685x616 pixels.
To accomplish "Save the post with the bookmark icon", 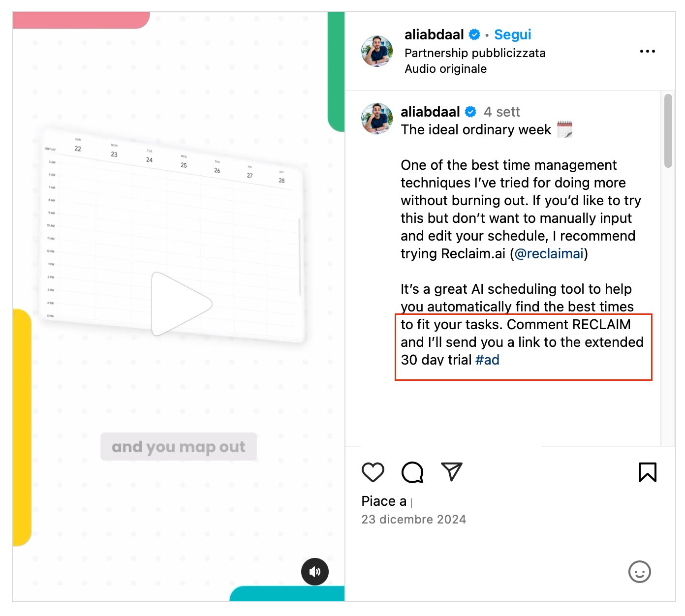I will [x=647, y=472].
